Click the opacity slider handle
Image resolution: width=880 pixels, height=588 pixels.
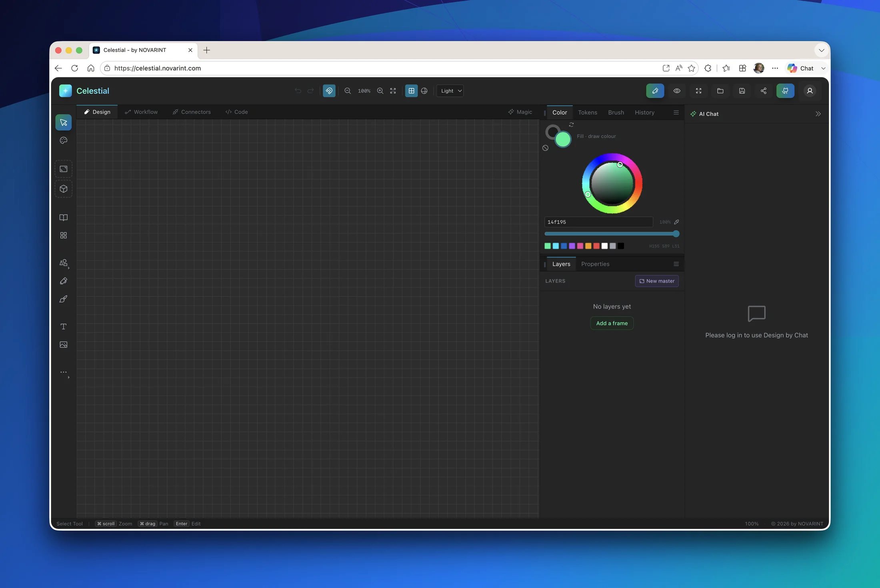pos(676,234)
